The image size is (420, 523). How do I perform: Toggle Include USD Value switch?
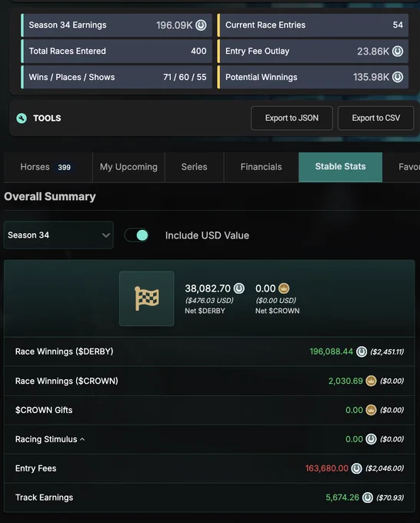[137, 235]
